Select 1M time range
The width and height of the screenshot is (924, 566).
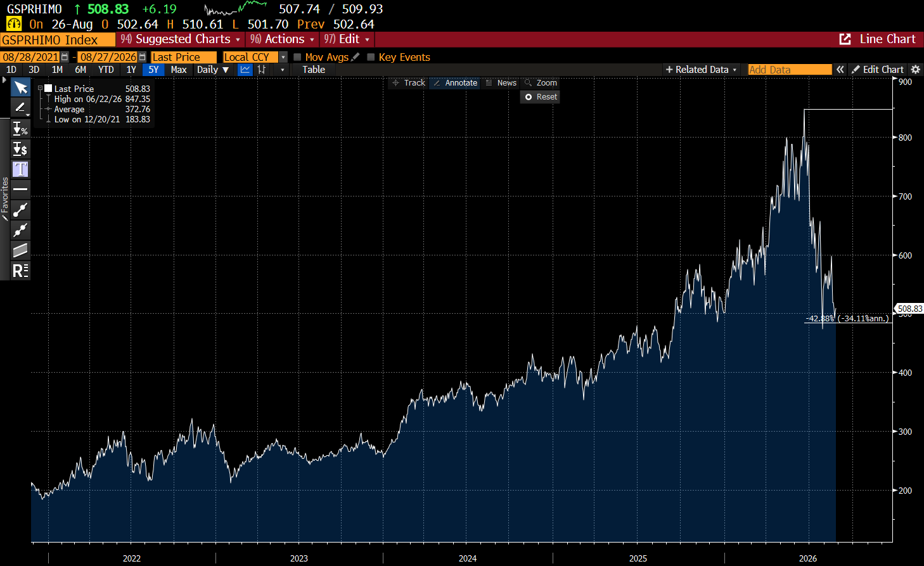(57, 70)
